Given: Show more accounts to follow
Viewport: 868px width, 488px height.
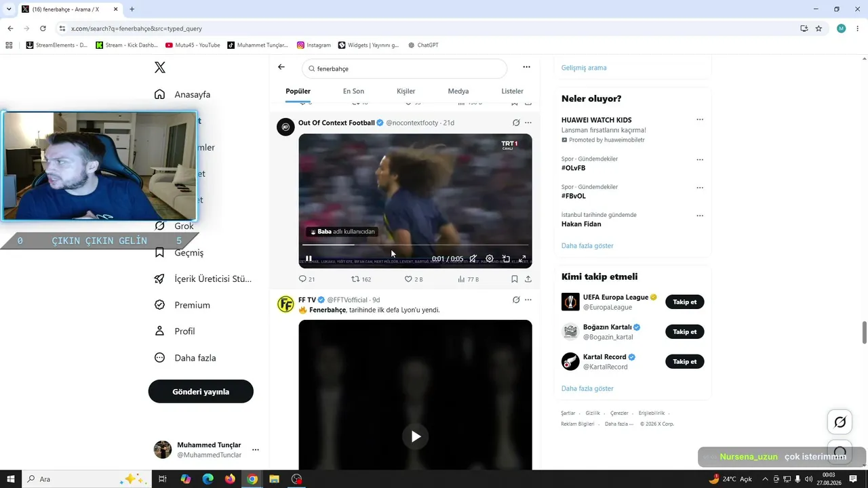Looking at the screenshot, I should click(587, 389).
